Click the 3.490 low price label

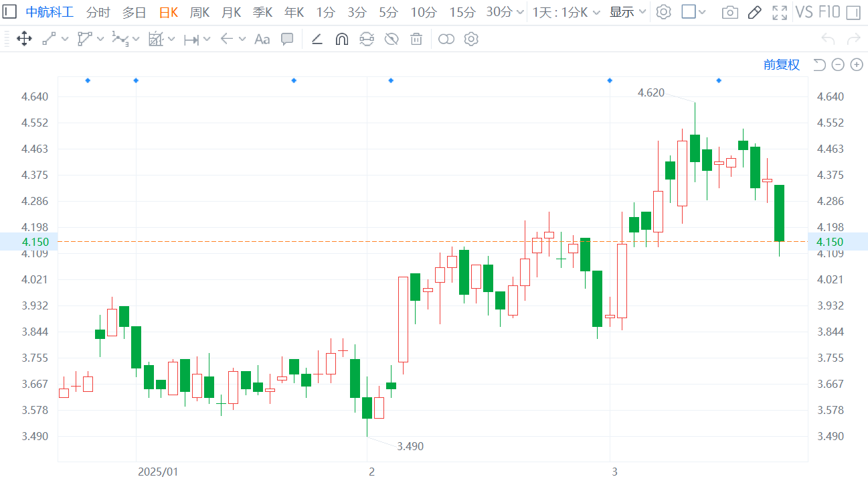(410, 446)
